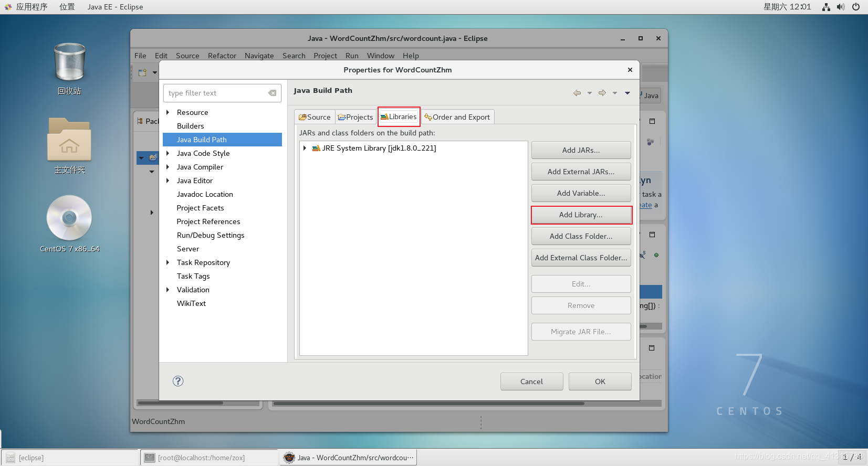Switch to the Source tab
Viewport: 868px width, 466px height.
pos(315,117)
